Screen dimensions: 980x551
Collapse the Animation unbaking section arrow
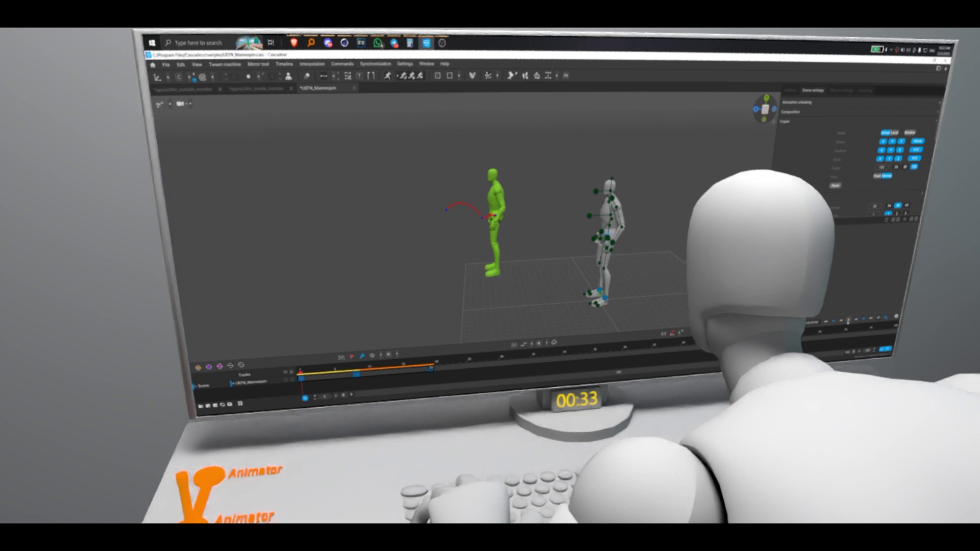point(940,103)
